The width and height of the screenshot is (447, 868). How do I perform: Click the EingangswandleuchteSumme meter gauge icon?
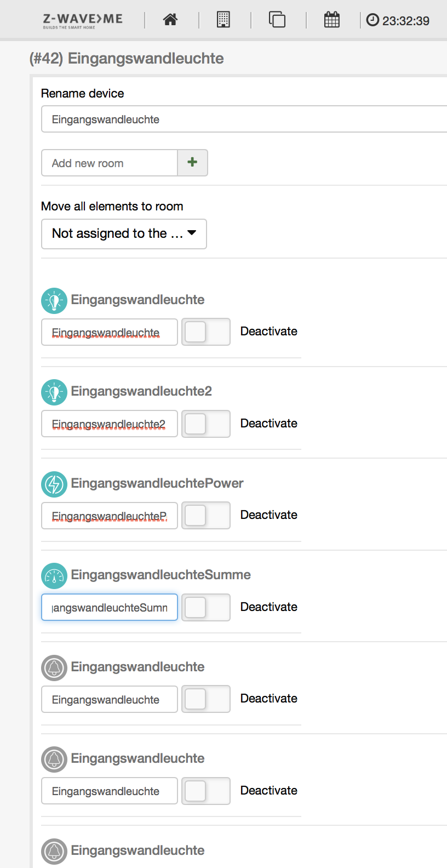point(54,576)
